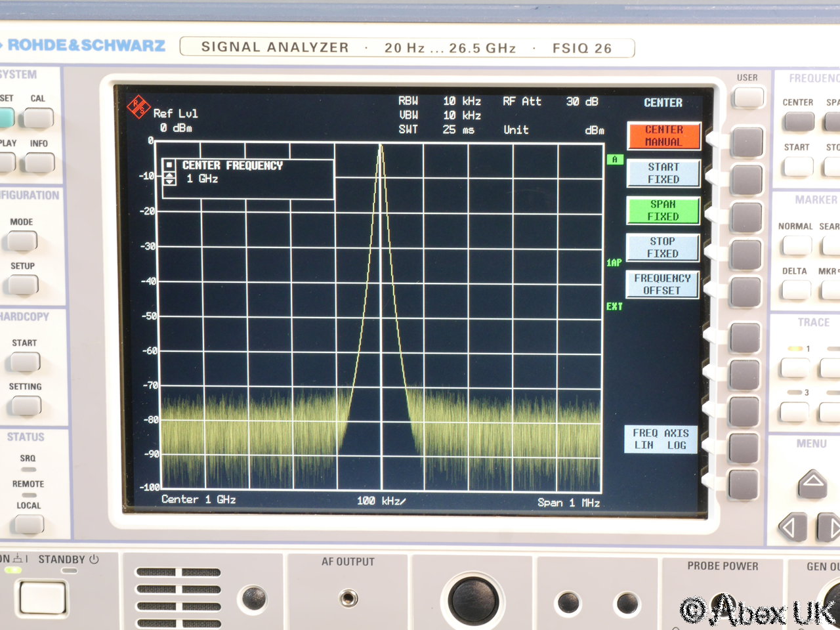Click the AF OUTPUT headphone jack

click(x=348, y=598)
